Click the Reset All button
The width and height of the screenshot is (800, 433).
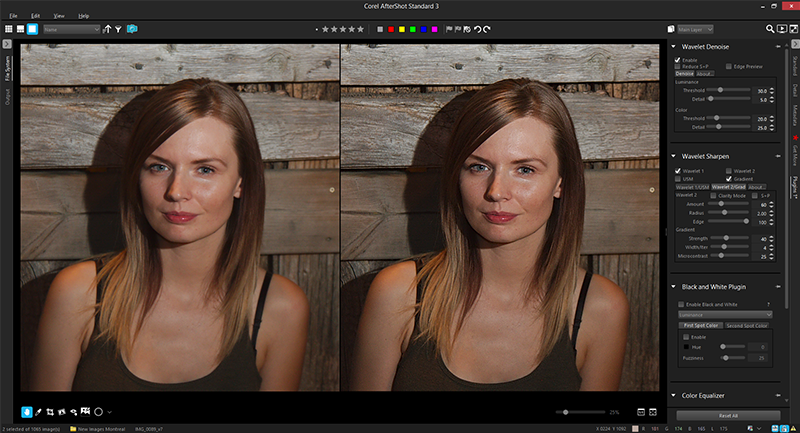pos(728,416)
